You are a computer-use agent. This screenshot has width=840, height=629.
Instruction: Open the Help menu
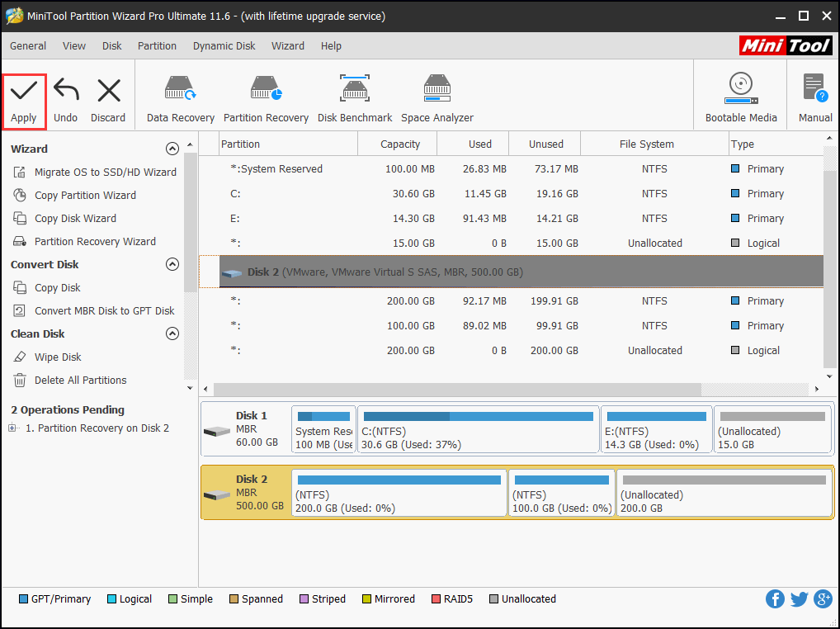click(x=331, y=46)
